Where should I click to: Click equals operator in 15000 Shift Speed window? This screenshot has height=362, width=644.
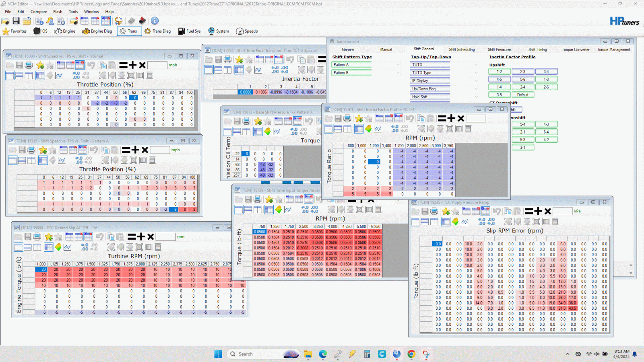coord(123,65)
